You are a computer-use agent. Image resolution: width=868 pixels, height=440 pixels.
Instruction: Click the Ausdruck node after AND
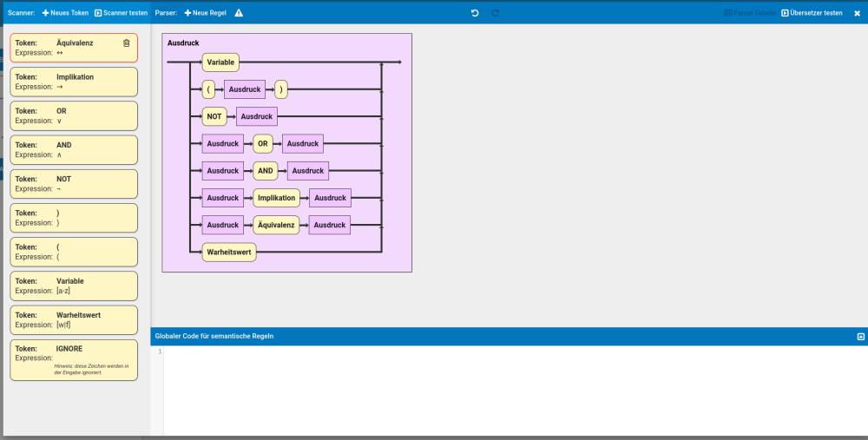[308, 171]
